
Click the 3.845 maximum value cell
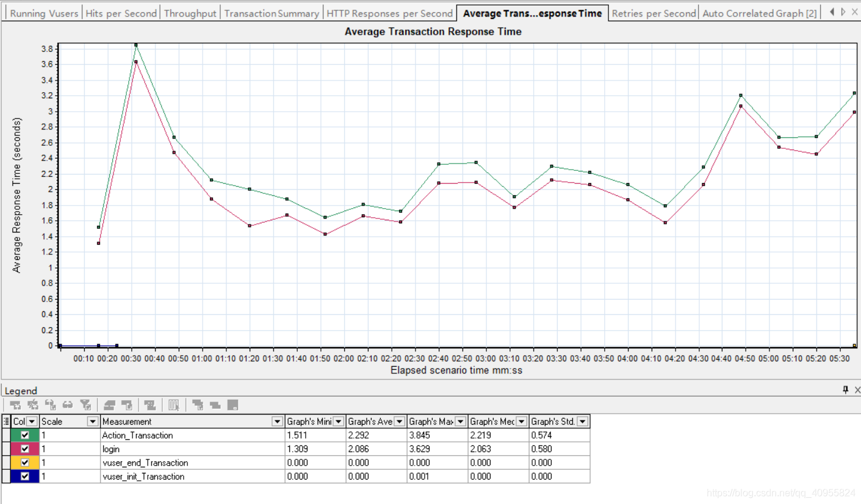pyautogui.click(x=437, y=435)
